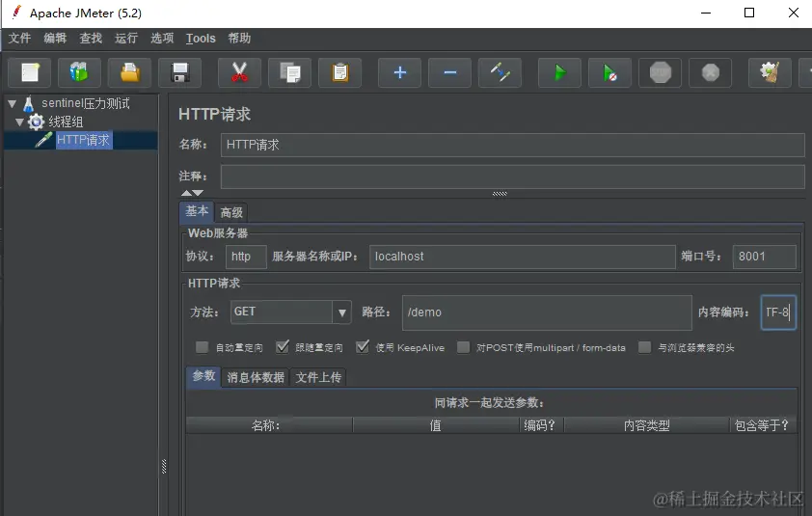Select sentinel压力测试 in the tree

pyautogui.click(x=86, y=103)
